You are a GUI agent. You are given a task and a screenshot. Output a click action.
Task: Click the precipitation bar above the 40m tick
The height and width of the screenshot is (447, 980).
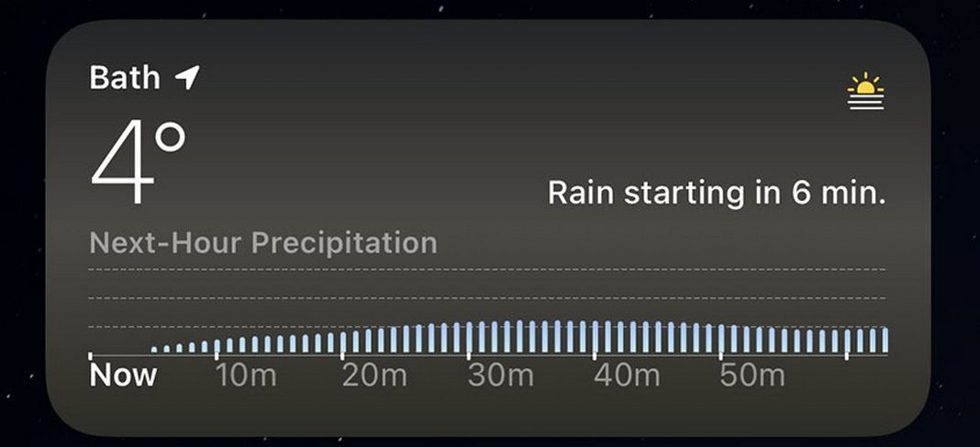(x=595, y=337)
